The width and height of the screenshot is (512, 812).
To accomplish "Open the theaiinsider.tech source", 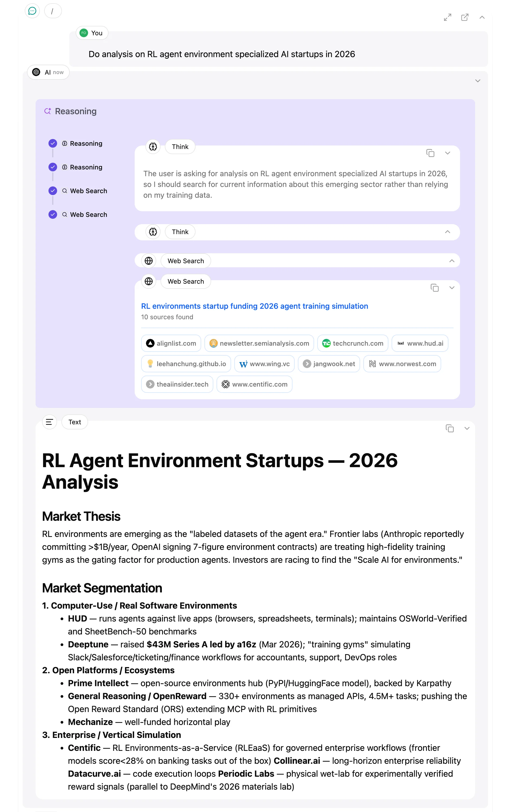I will 177,384.
